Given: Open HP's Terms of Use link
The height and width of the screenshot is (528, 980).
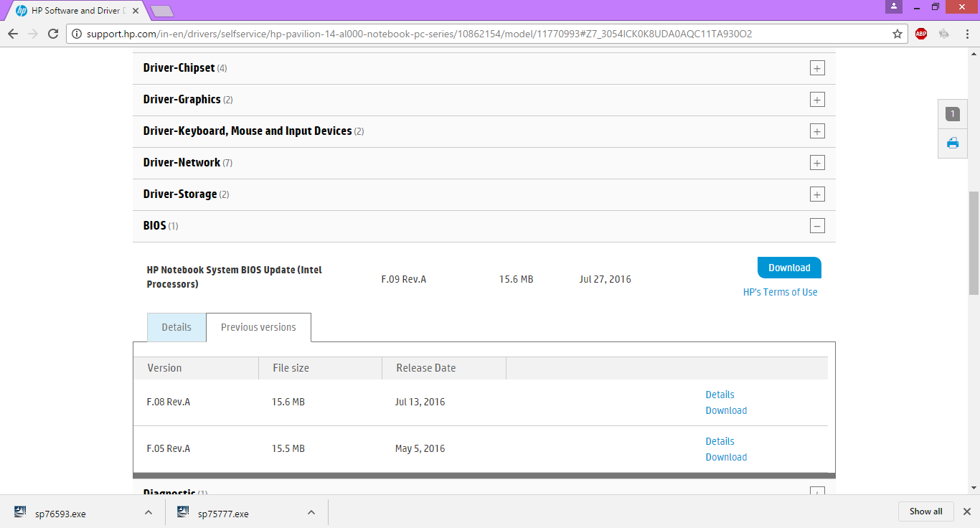Looking at the screenshot, I should click(781, 292).
